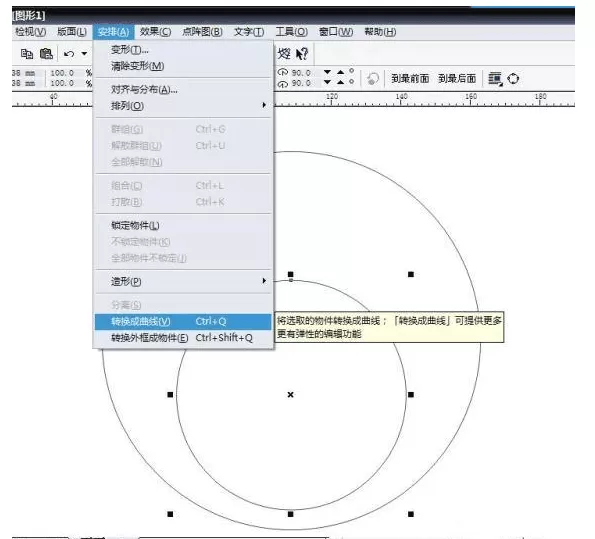
Task: Click the bottom-right selection handle
Action: coord(411,514)
